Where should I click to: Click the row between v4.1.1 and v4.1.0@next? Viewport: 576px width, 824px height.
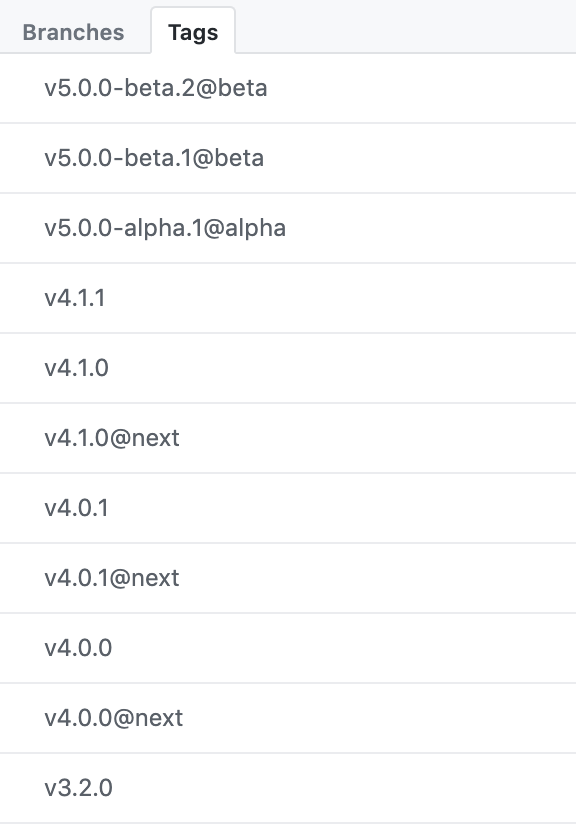77,368
